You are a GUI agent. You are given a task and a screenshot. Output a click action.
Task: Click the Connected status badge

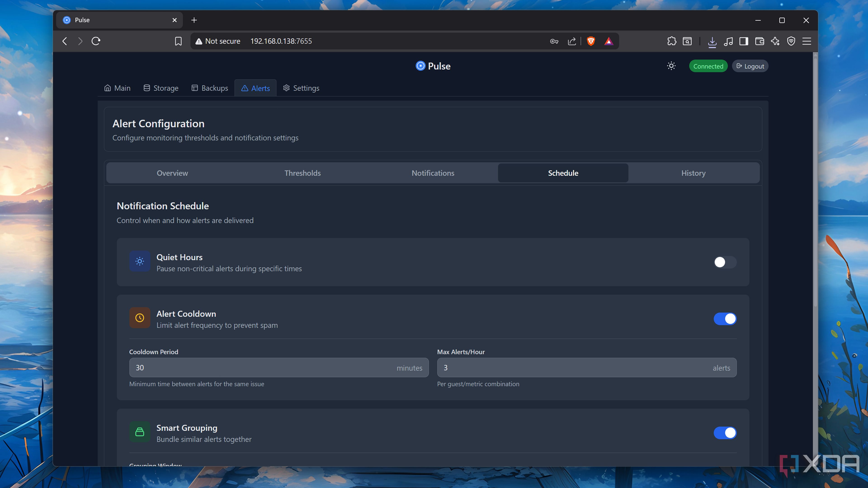coord(708,66)
